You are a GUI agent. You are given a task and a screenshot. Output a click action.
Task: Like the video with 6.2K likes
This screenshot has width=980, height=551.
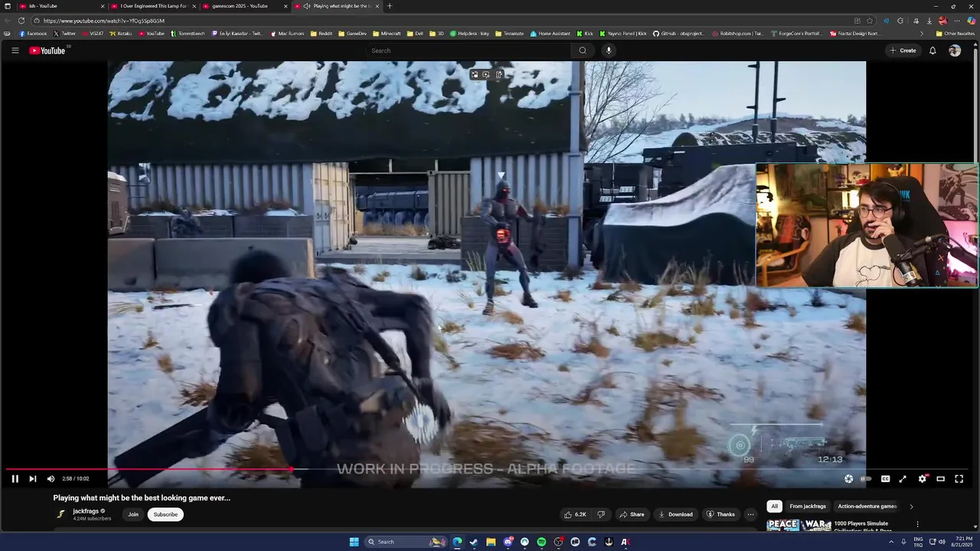coord(575,514)
